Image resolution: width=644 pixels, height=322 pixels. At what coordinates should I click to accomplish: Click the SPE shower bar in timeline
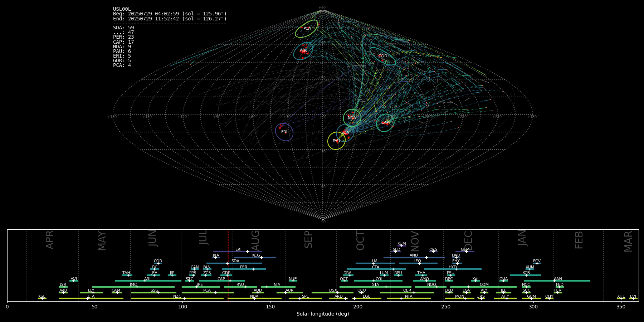pos(305,298)
